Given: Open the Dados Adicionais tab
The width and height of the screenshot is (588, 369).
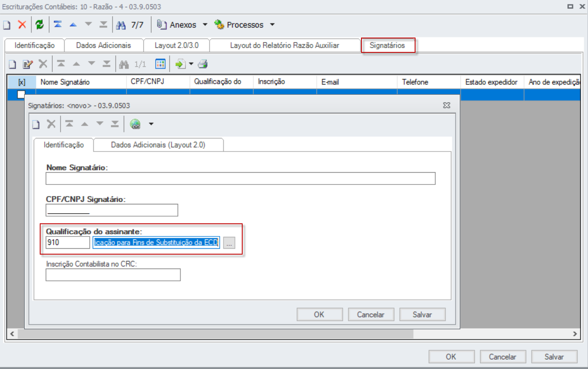Looking at the screenshot, I should point(104,45).
